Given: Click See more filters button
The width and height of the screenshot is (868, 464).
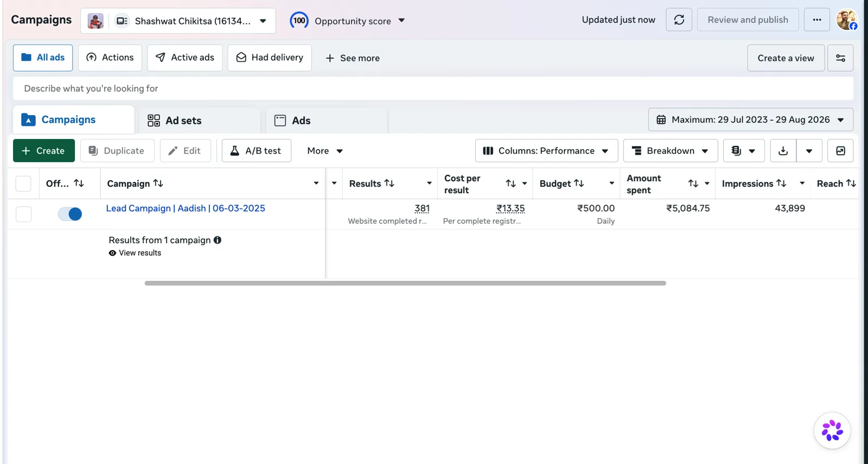Looking at the screenshot, I should tap(352, 58).
